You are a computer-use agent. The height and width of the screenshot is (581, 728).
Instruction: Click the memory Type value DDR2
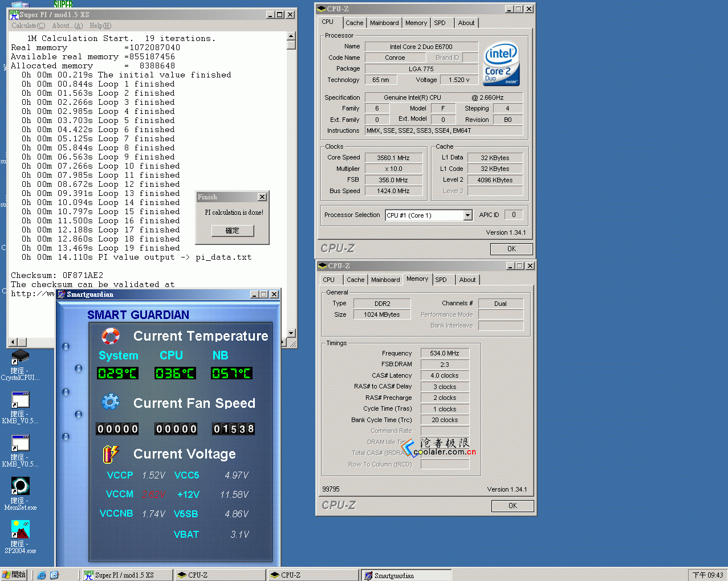click(x=382, y=304)
